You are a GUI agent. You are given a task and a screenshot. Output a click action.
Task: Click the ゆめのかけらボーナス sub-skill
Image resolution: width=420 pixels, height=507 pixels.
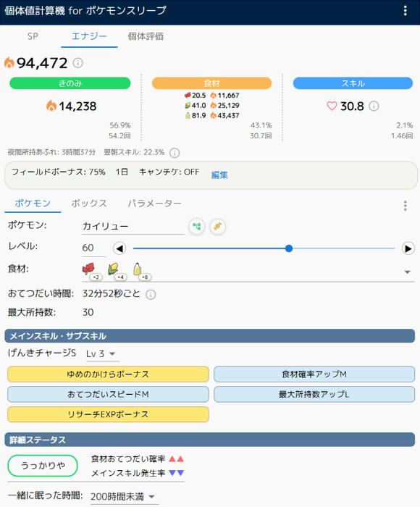(108, 374)
